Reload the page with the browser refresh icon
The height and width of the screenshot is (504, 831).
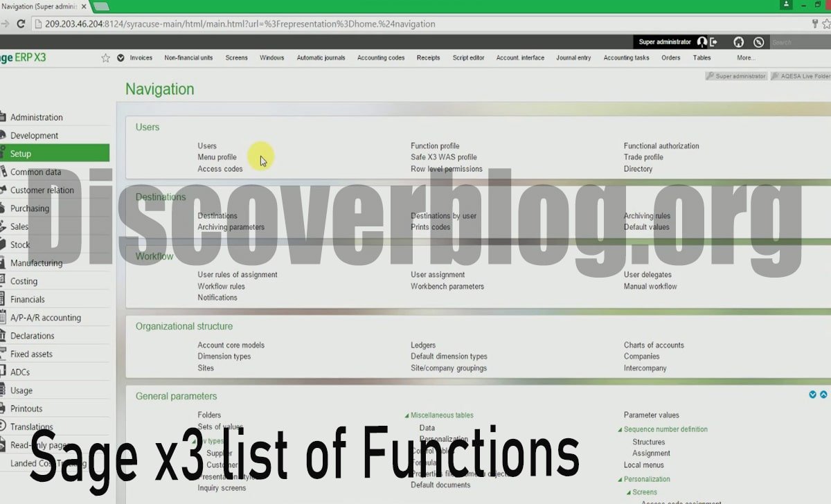coord(21,24)
